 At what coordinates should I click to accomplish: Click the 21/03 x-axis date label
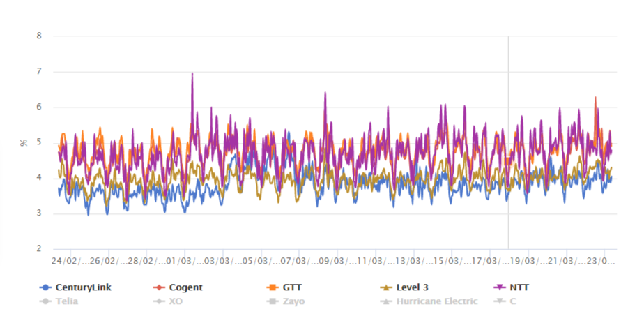567,262
